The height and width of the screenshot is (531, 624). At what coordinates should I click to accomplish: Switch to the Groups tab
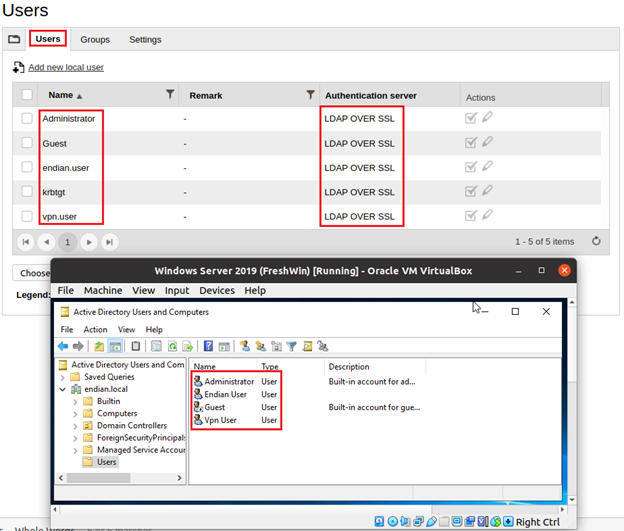click(x=95, y=39)
